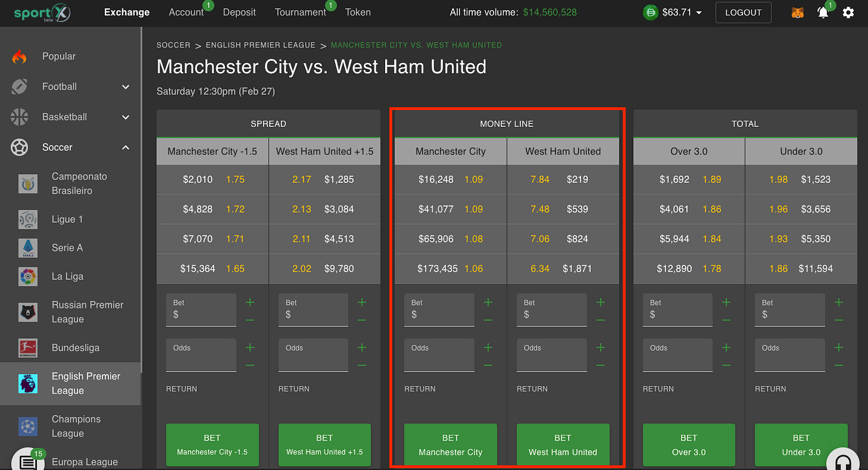
Task: Click the green DAI currency icon
Action: [650, 13]
